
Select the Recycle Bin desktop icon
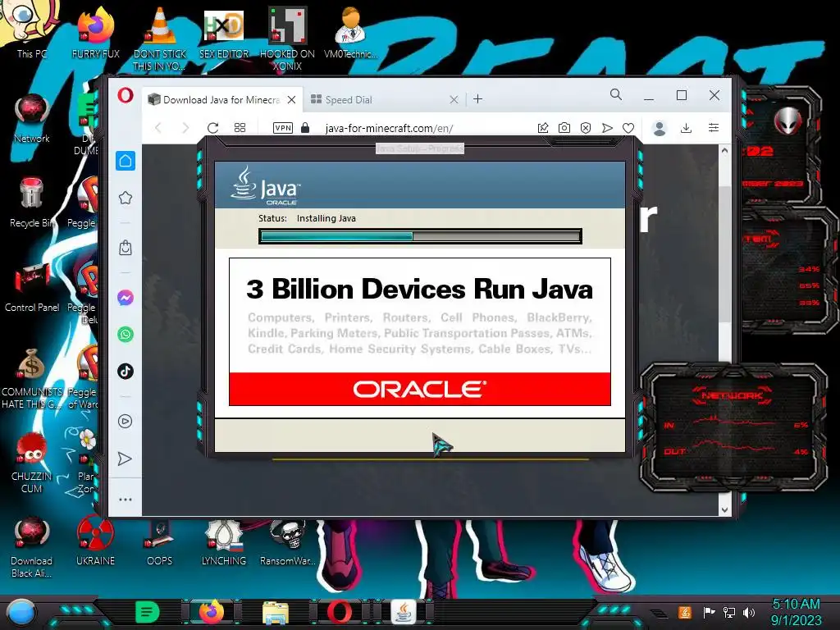(32, 203)
